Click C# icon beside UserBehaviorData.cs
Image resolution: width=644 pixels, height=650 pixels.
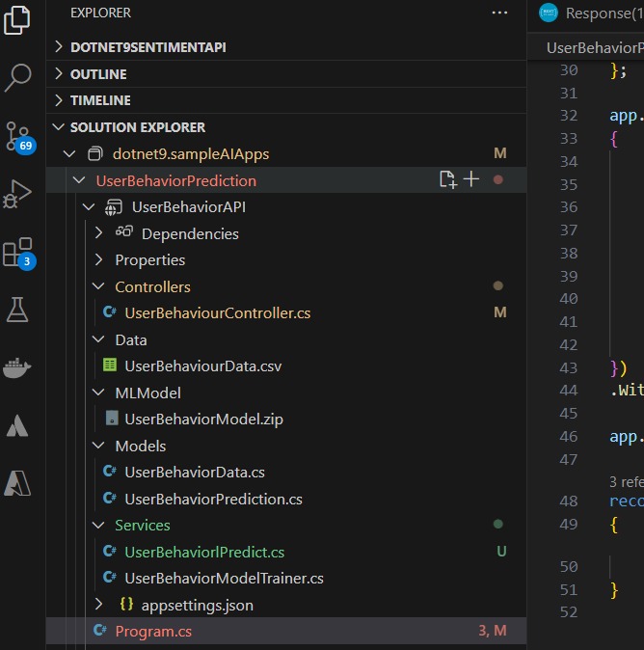[109, 471]
